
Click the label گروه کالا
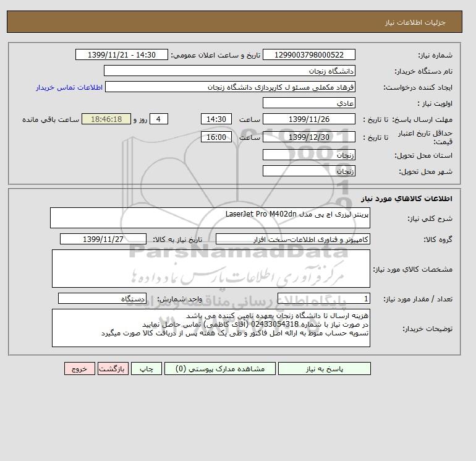pyautogui.click(x=438, y=239)
